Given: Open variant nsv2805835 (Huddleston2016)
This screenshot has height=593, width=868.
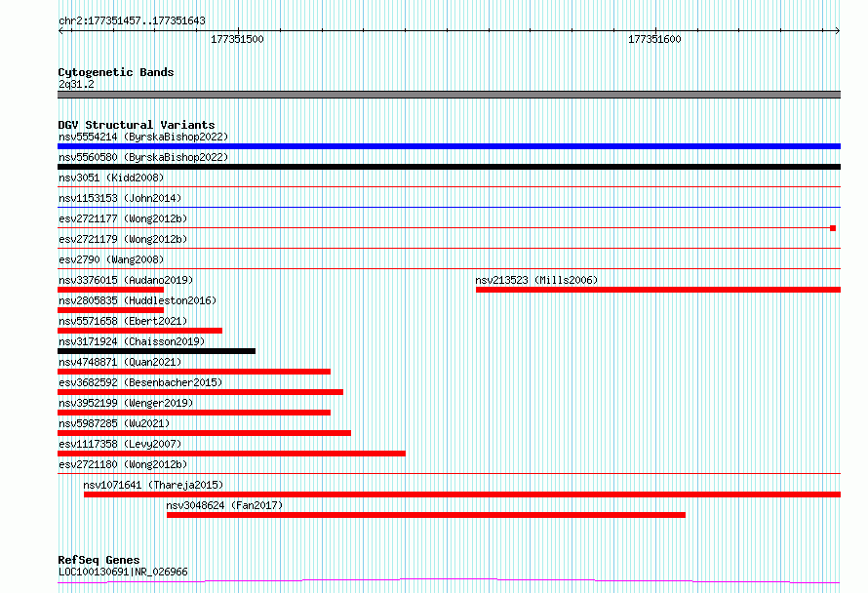Looking at the screenshot, I should [x=138, y=300].
